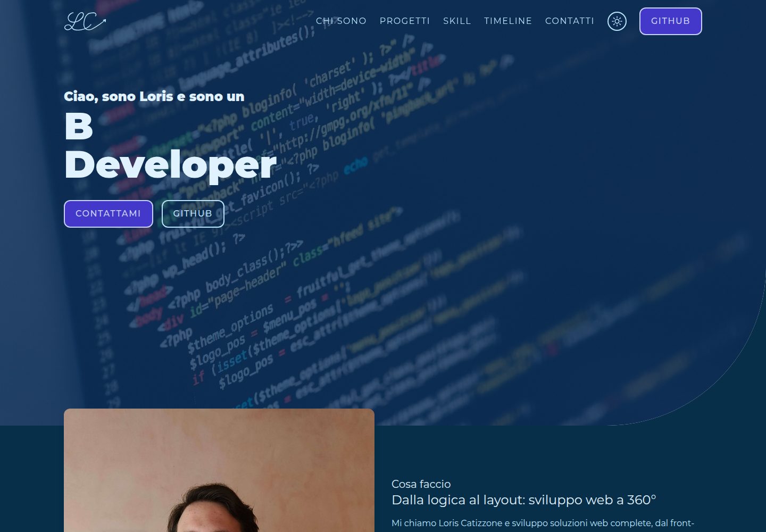Image resolution: width=766 pixels, height=532 pixels.
Task: Jump to the Timeline section
Action: [508, 21]
